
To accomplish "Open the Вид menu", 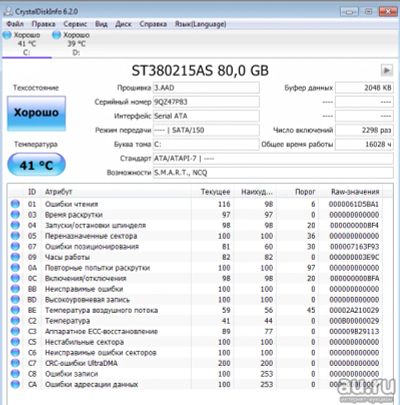I will (101, 24).
